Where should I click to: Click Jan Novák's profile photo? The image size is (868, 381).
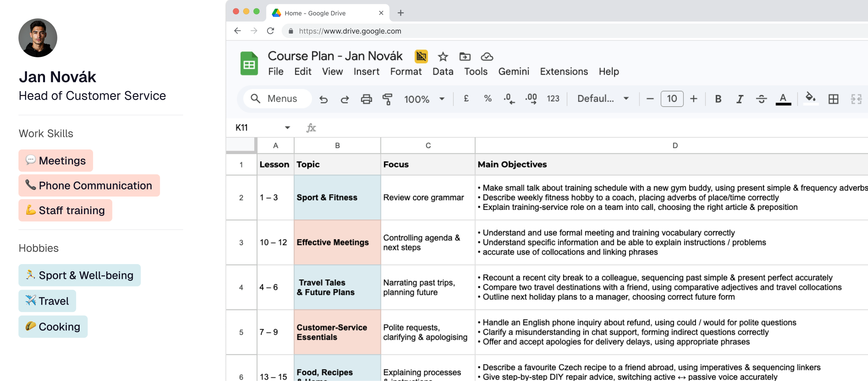[x=38, y=38]
